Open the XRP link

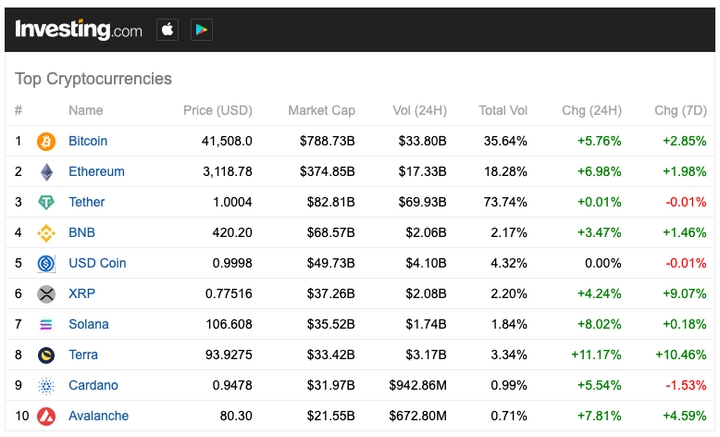click(x=82, y=294)
